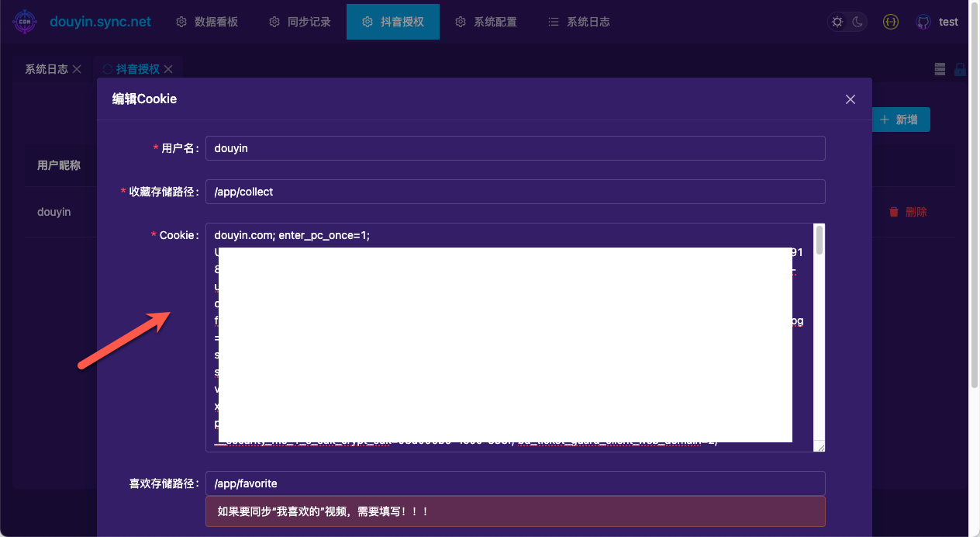This screenshot has height=537, width=980.
Task: Click the crosshair logo icon beside douyin.sync.net
Action: (x=25, y=22)
